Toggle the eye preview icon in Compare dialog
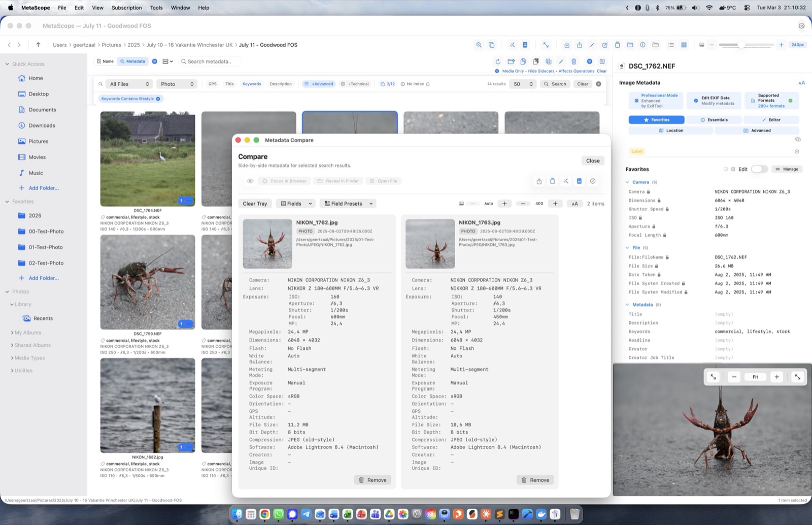Viewport: 812px width, 525px height. pos(250,181)
